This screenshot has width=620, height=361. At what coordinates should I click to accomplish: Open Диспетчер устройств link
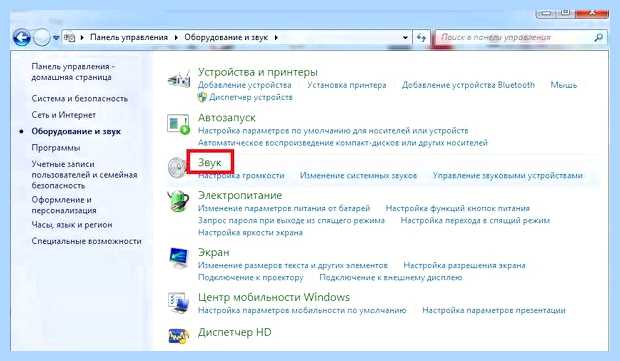tap(251, 97)
